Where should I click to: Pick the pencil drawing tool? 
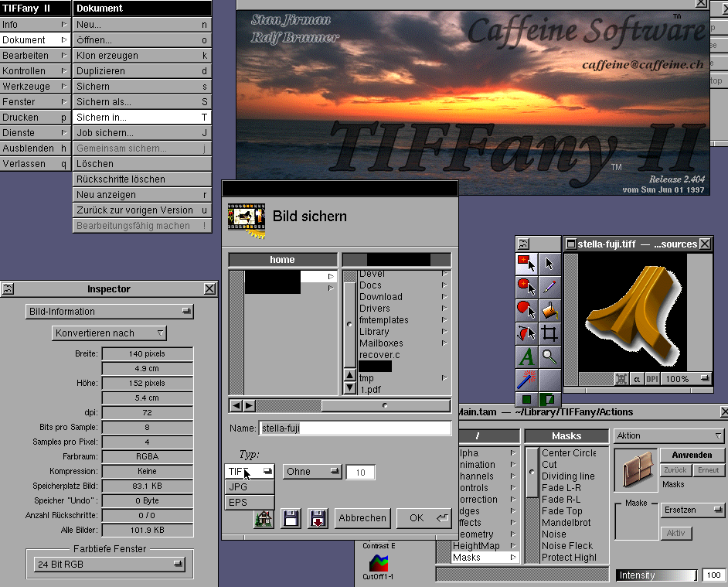(x=549, y=287)
